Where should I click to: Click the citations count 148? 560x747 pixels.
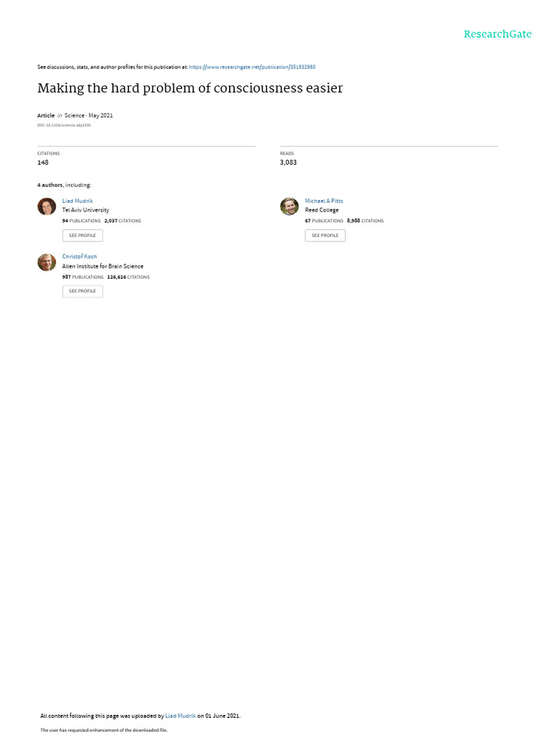tap(43, 163)
